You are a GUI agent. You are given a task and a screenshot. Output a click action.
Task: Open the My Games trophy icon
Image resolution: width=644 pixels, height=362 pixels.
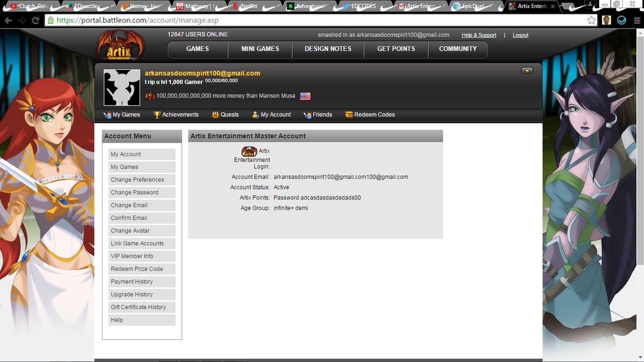point(107,114)
